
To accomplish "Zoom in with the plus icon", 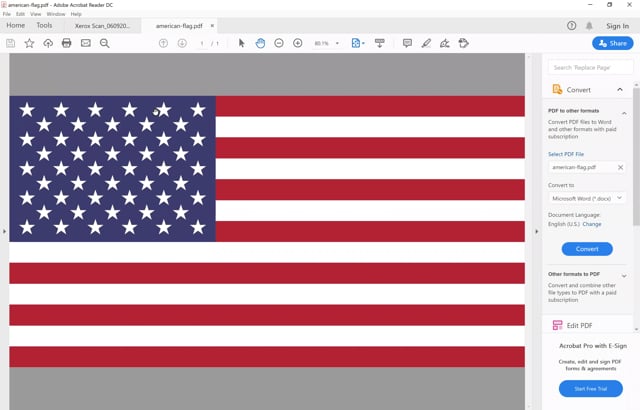I will 298,43.
